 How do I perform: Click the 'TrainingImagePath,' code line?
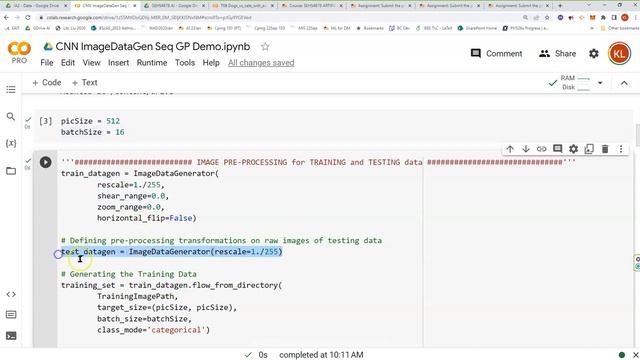click(138, 296)
